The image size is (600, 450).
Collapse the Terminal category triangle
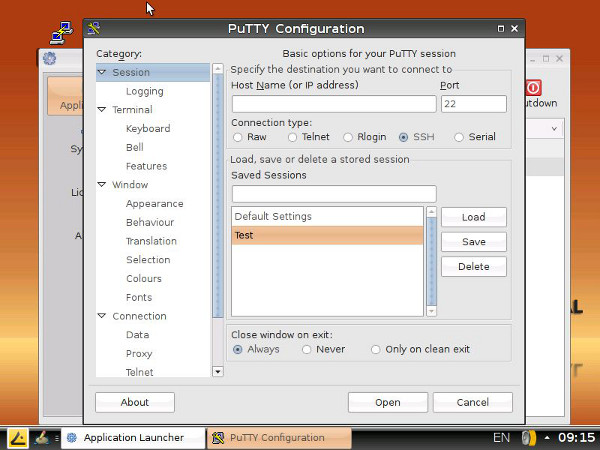point(102,109)
